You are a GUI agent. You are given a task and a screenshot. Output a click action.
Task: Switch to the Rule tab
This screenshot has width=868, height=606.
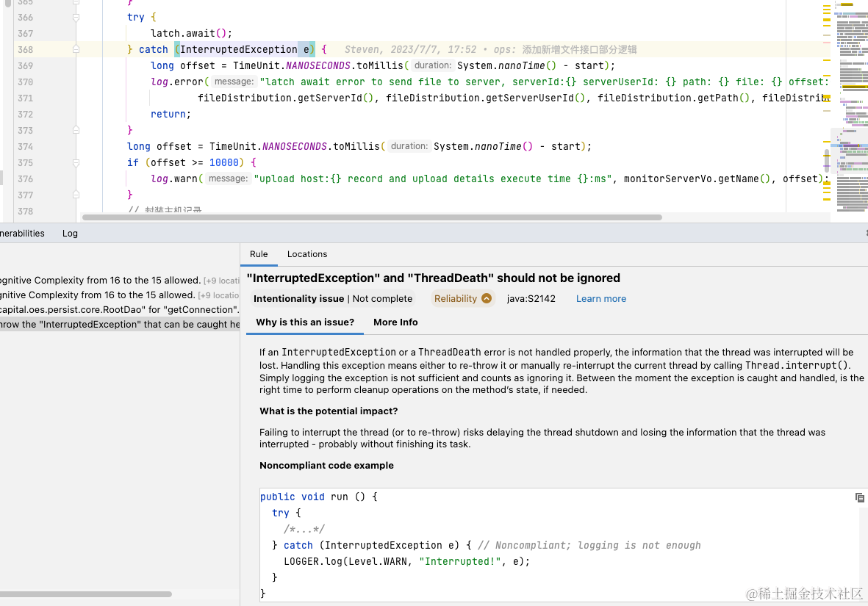coord(259,254)
